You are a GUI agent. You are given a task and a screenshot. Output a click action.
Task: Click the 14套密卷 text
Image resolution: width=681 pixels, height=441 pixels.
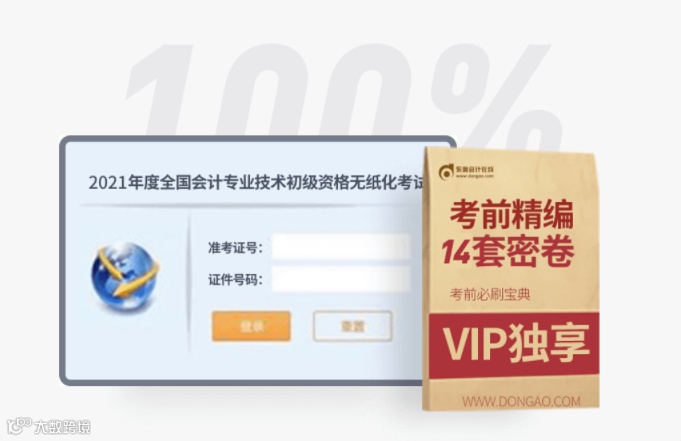click(x=508, y=252)
